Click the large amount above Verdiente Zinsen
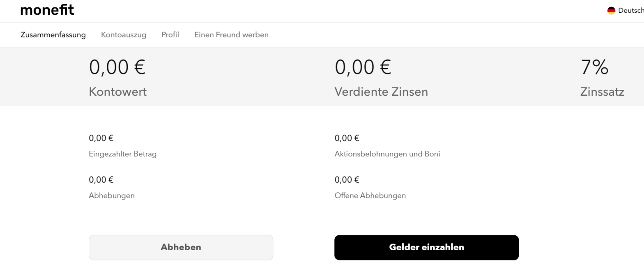Image resolution: width=644 pixels, height=276 pixels. tap(363, 67)
